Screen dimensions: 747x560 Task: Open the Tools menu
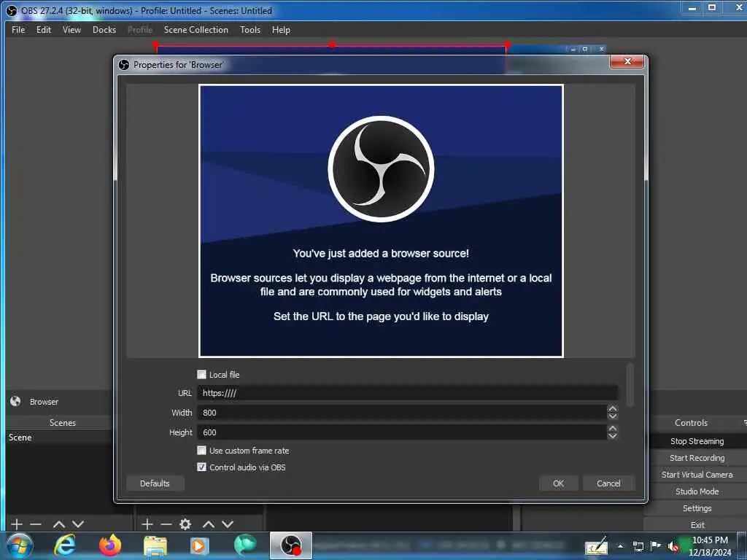pyautogui.click(x=250, y=29)
